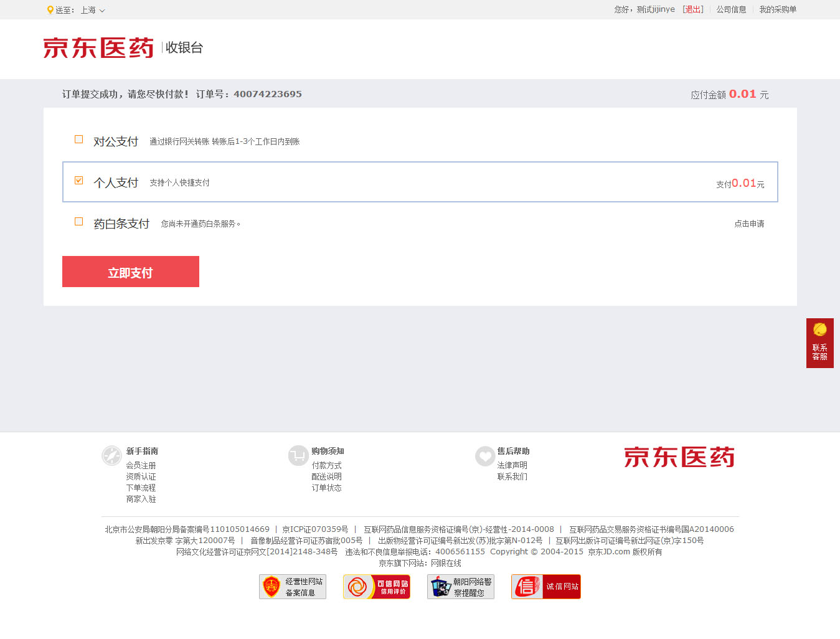Uncheck the 个人支付 payment checkbox
The height and width of the screenshot is (639, 840).
(x=79, y=181)
